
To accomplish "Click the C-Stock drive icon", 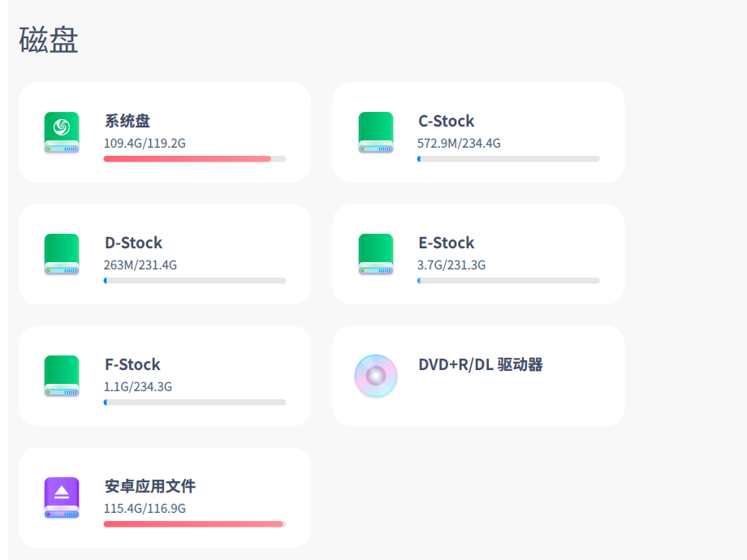I will click(x=376, y=132).
